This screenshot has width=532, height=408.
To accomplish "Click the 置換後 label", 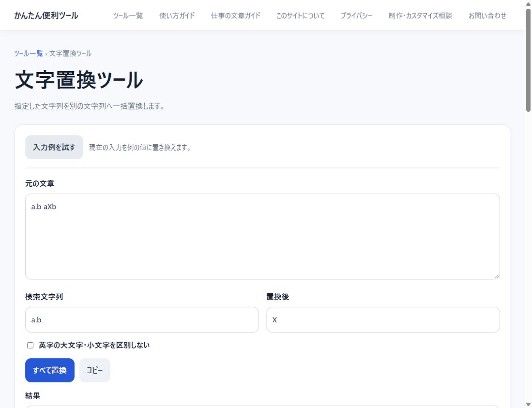I will click(x=277, y=297).
